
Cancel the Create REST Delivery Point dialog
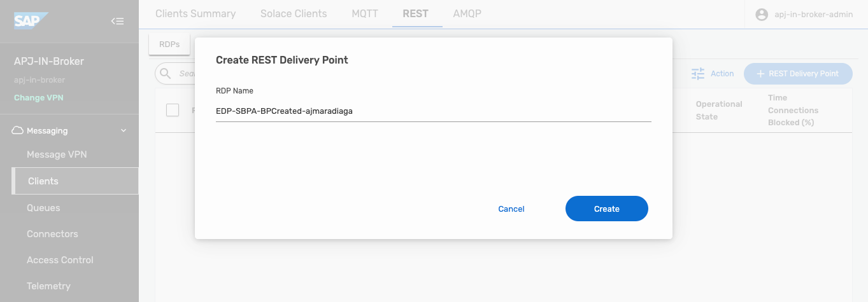click(511, 209)
